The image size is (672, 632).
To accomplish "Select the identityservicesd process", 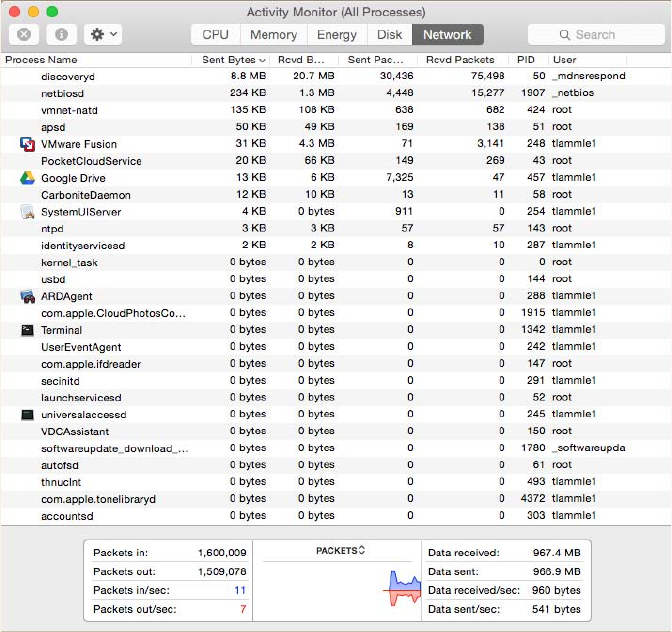I will tap(336, 245).
